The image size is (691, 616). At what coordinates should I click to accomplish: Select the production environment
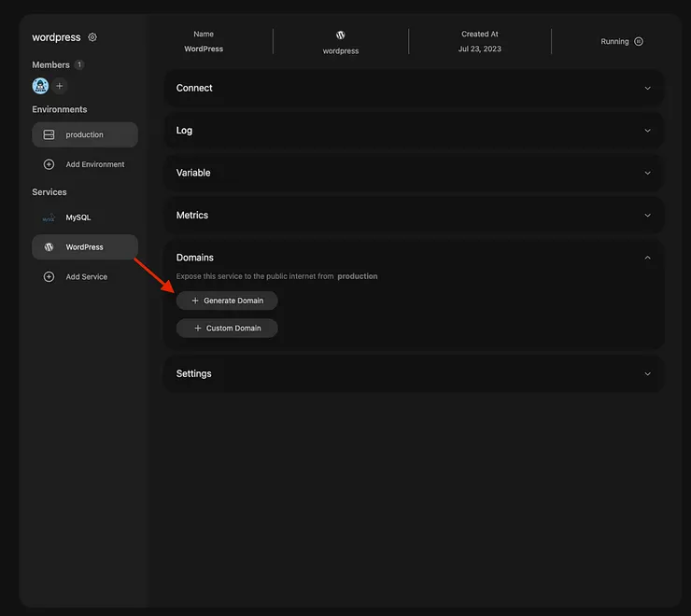tap(85, 134)
